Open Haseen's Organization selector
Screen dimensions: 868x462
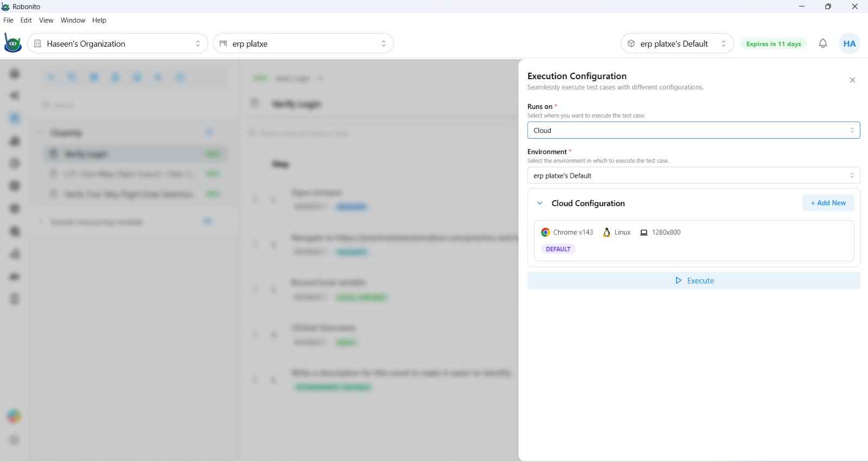[118, 43]
